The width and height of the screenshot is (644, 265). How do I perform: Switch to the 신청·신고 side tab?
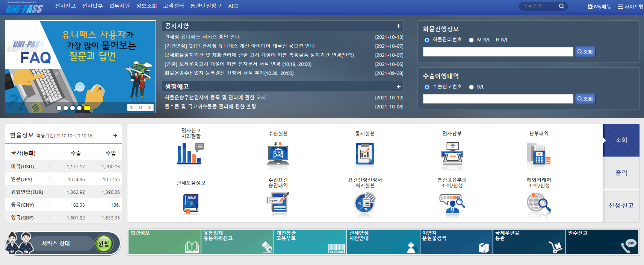pyautogui.click(x=621, y=206)
